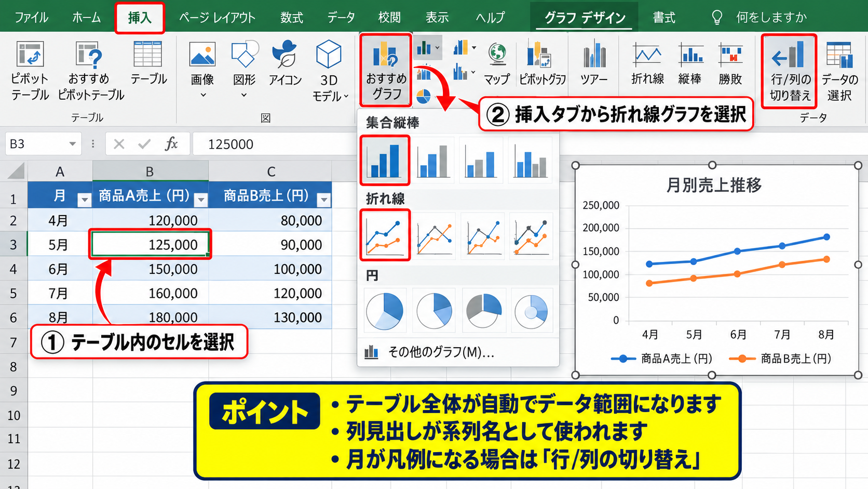This screenshot has width=868, height=489.
Task: Click the テーブル insert icon
Action: pos(148,63)
